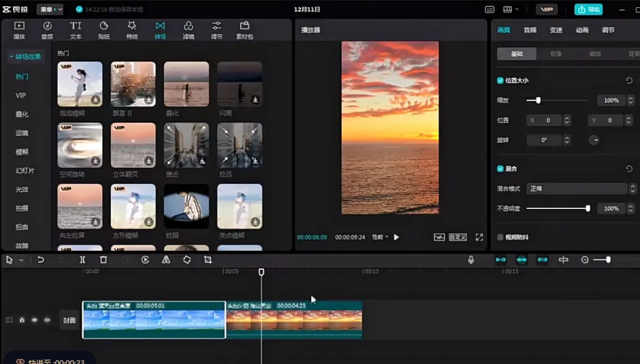This screenshot has width=640, height=364.
Task: Enable the 视频防抖 stabilization checkbox
Action: coord(500,237)
